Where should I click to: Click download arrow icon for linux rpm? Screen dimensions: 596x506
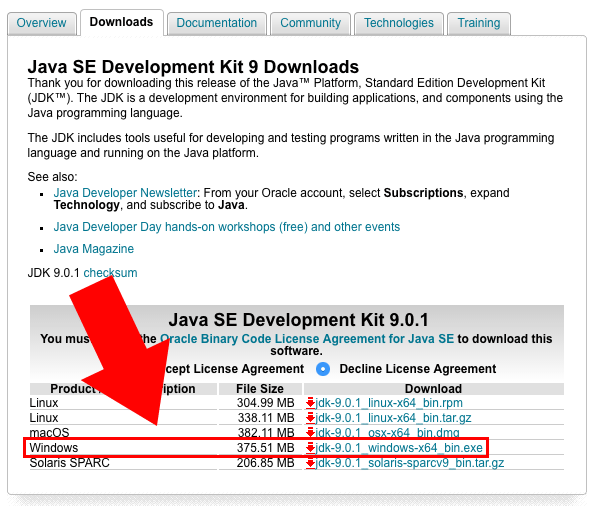310,403
